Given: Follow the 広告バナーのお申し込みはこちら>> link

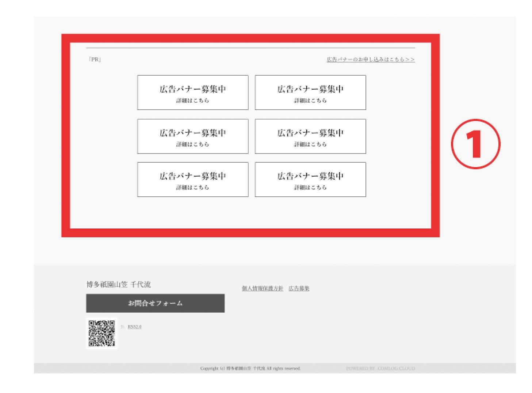Looking at the screenshot, I should pos(371,59).
